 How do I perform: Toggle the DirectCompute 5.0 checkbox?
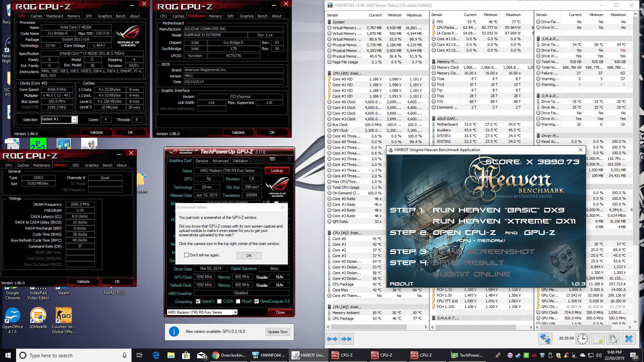[x=257, y=301]
